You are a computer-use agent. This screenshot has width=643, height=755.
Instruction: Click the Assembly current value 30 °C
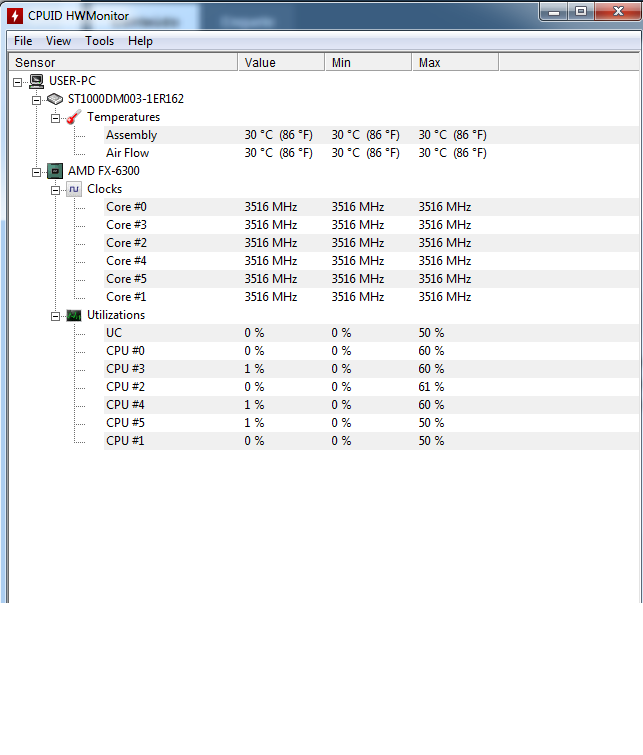click(278, 135)
